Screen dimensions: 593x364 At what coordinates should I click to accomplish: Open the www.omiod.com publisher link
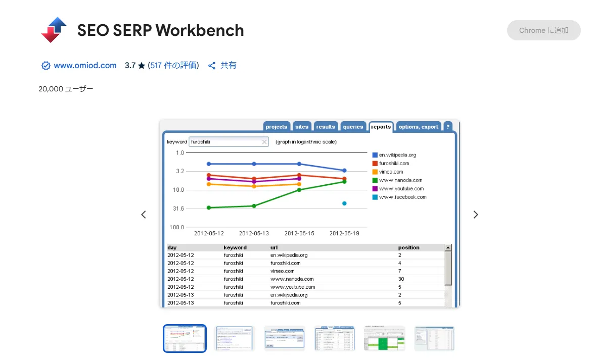85,65
